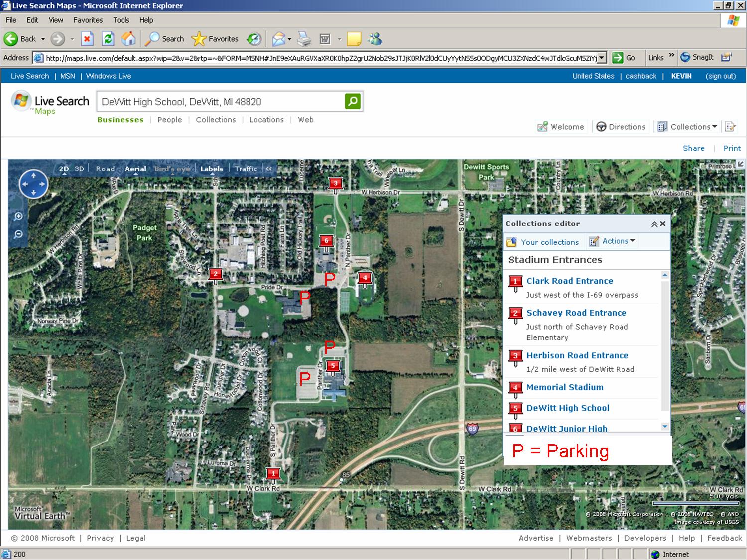Click the Edit with Word toolbar icon
Viewport: 747px width, 560px height.
tap(325, 39)
